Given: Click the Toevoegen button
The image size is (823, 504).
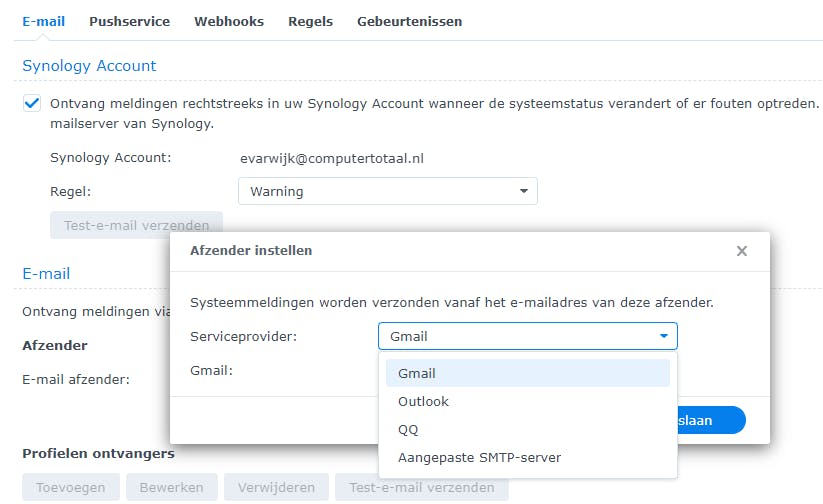Looking at the screenshot, I should pos(71,487).
